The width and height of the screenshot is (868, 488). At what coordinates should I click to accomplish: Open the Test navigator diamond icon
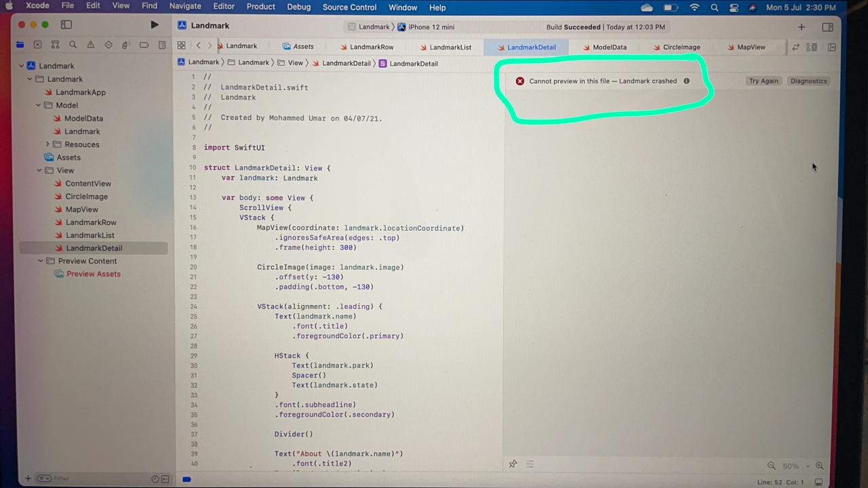pos(108,45)
